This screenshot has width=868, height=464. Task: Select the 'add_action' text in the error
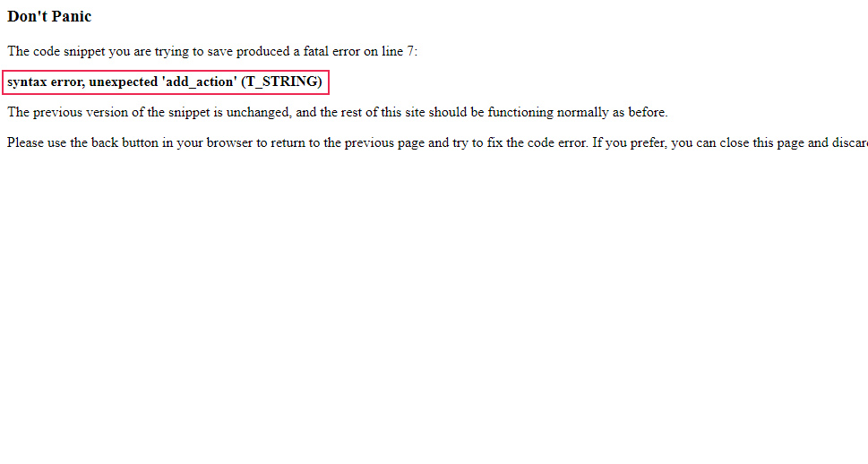[199, 82]
